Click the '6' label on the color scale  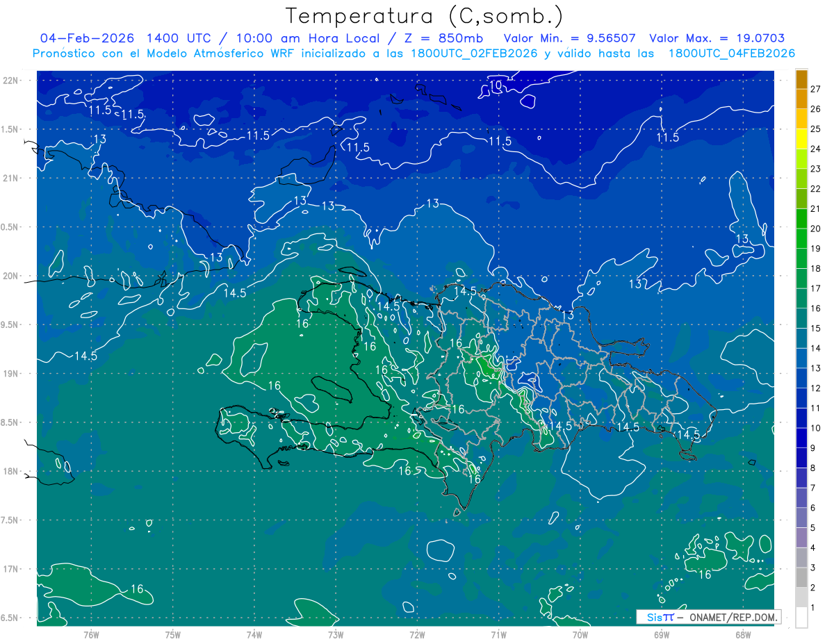(x=813, y=508)
